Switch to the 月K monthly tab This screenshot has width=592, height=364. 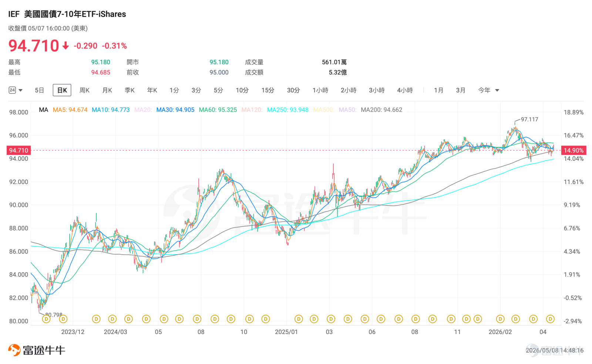107,90
